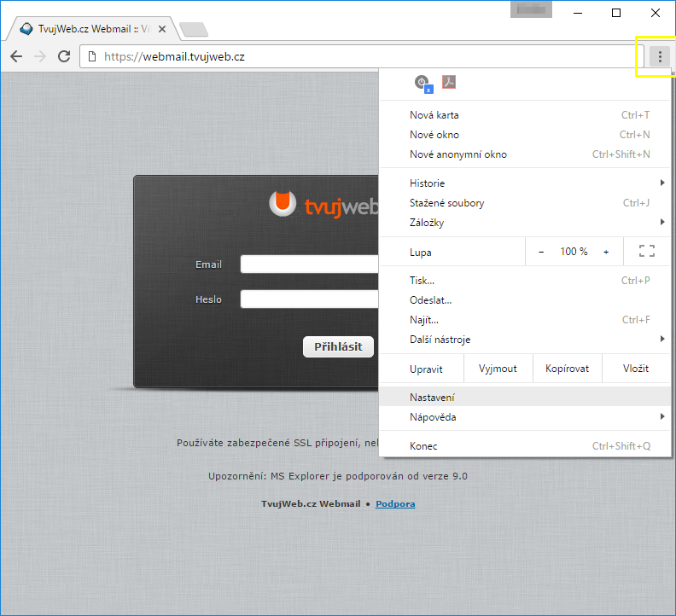Screen dimensions: 676x616
Task: Reload the page with the refresh icon
Action: (x=64, y=57)
